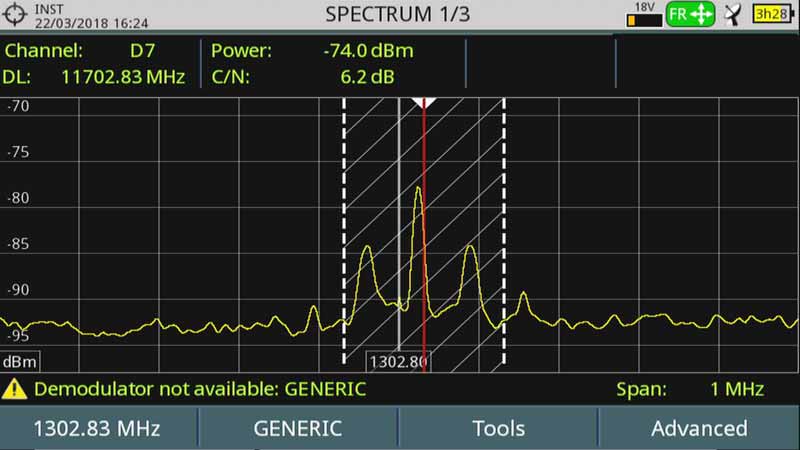This screenshot has height=450, width=800.
Task: Open the Tools menu
Action: point(498,429)
